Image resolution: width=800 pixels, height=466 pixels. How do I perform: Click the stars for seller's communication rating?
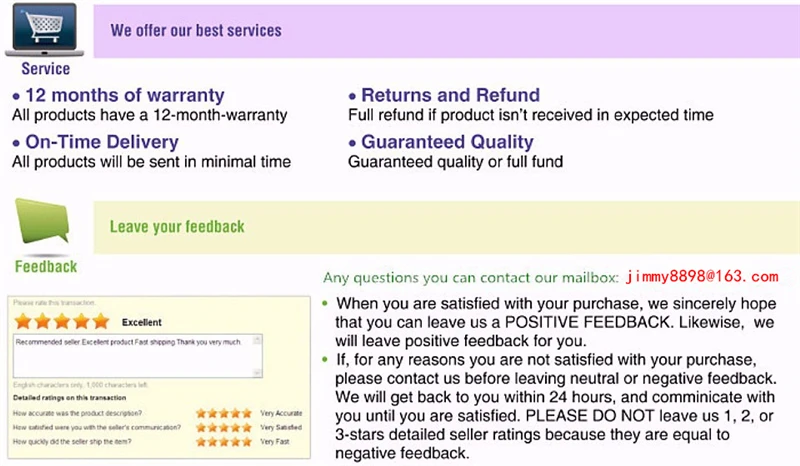point(224,427)
